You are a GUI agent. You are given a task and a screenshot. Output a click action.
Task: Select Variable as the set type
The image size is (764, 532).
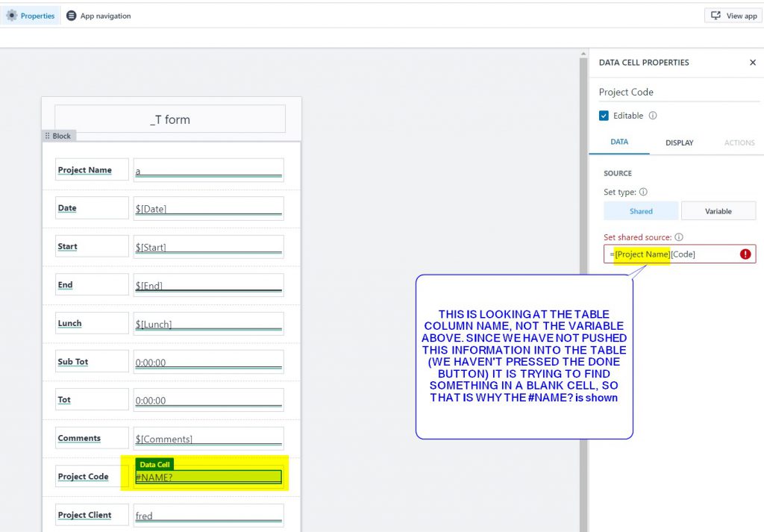tap(718, 211)
